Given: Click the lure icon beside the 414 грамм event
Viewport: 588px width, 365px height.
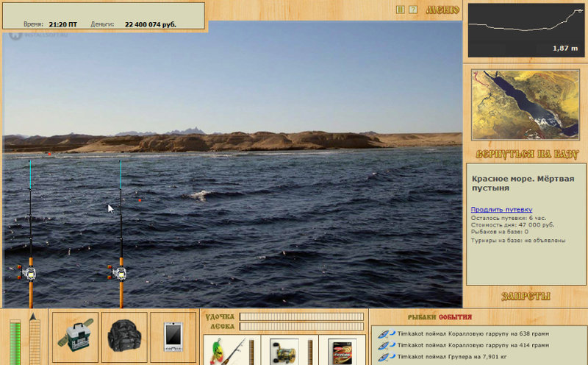Looking at the screenshot, I should [x=387, y=345].
